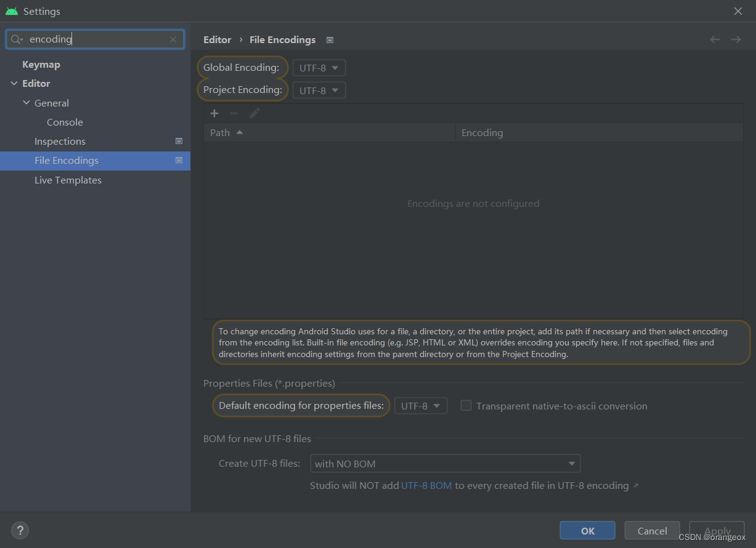Click external link arrow after UTF-8 encoding text
Viewport: 756px width, 548px height.
(x=636, y=486)
